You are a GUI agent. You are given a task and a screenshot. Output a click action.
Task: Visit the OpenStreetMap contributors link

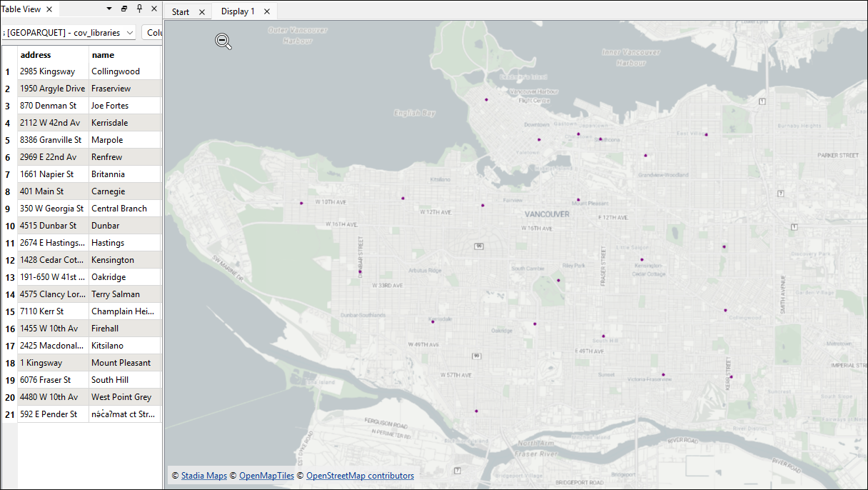(x=360, y=476)
